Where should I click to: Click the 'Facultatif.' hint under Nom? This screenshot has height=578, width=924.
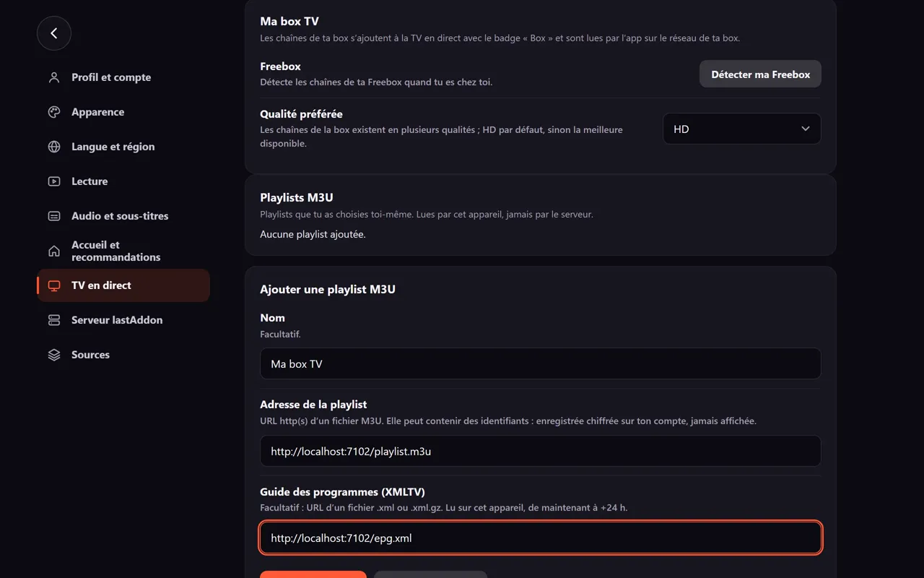pyautogui.click(x=280, y=334)
